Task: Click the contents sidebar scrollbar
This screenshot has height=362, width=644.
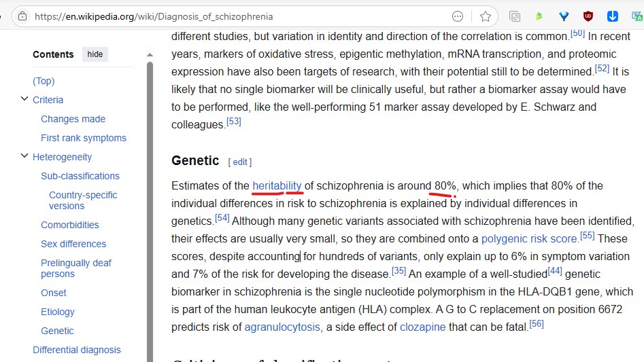Action: point(150,204)
